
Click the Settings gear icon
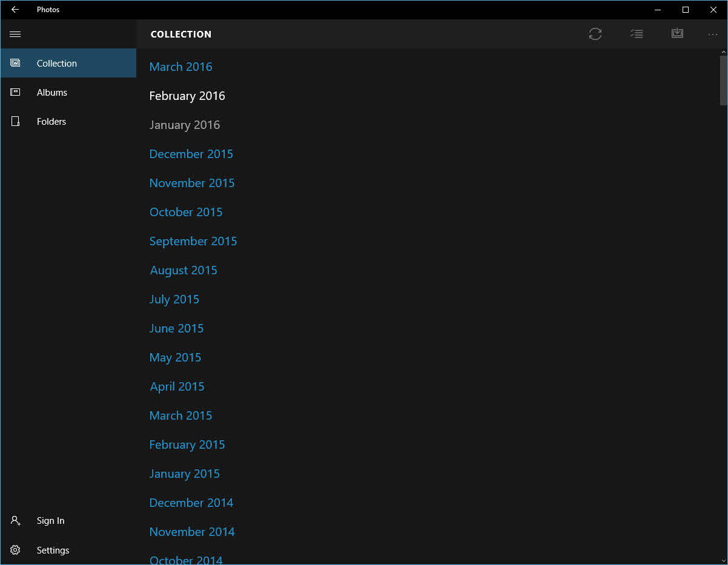pyautogui.click(x=15, y=550)
